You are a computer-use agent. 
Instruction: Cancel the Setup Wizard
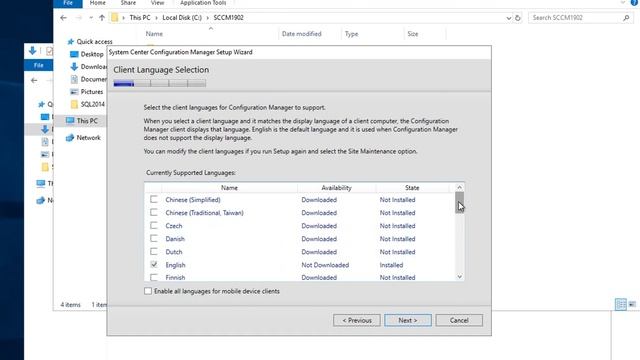tap(459, 320)
